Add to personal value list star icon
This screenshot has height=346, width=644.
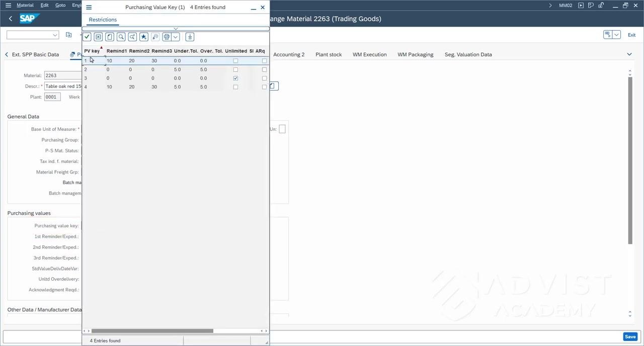coord(144,37)
